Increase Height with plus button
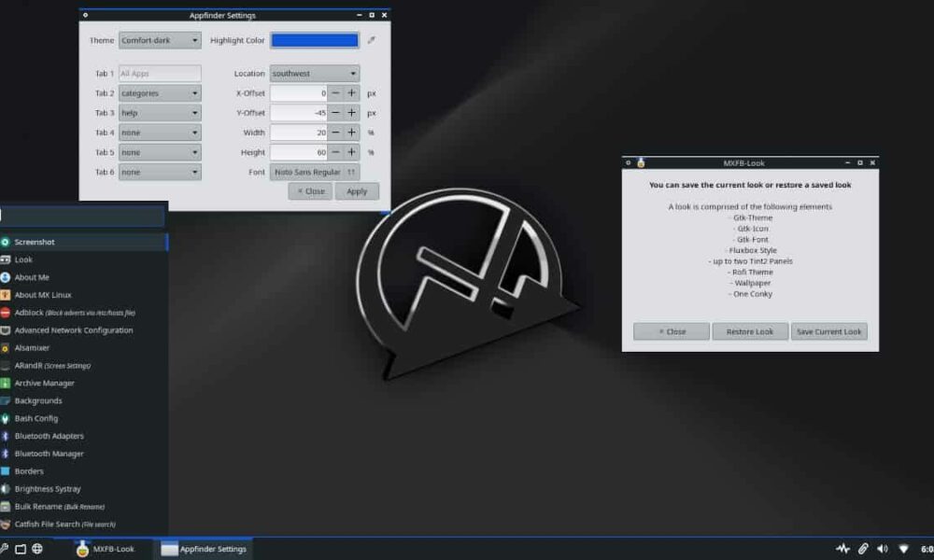The height and width of the screenshot is (560, 934). (x=351, y=152)
